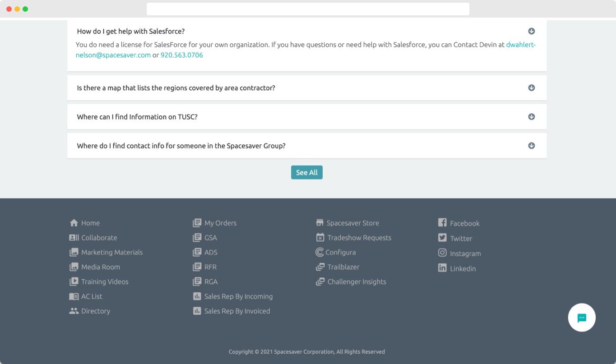Expand the area contractor map question arrow

tap(532, 88)
